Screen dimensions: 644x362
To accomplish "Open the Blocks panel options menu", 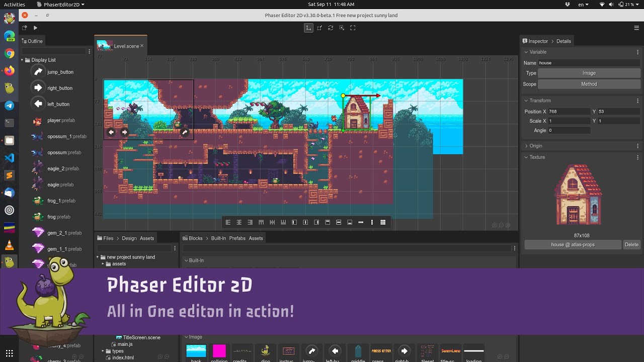I will coord(514,248).
